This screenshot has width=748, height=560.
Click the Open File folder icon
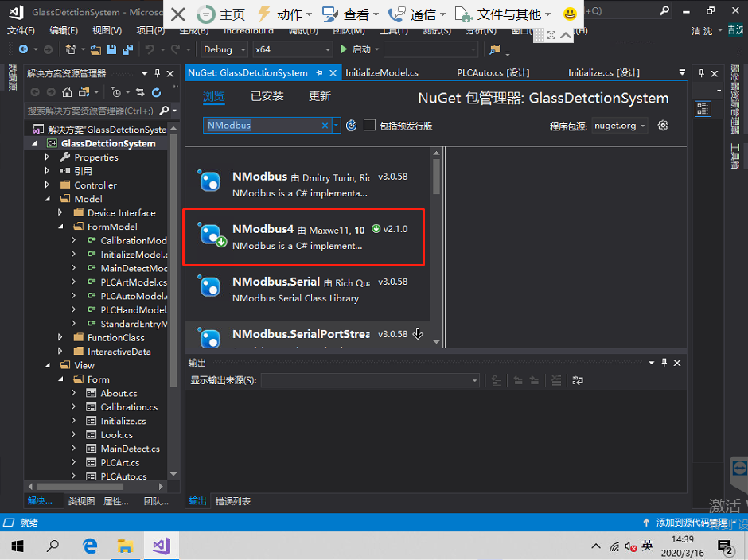click(x=95, y=49)
